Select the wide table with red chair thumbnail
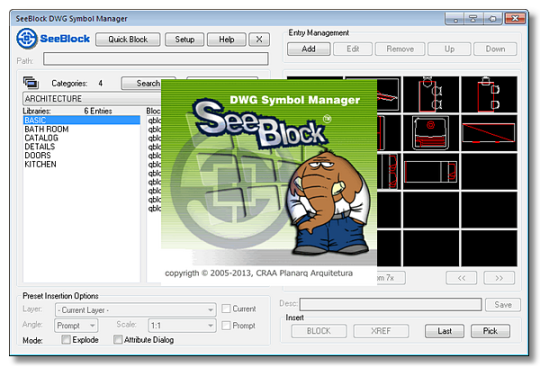 pos(431,171)
